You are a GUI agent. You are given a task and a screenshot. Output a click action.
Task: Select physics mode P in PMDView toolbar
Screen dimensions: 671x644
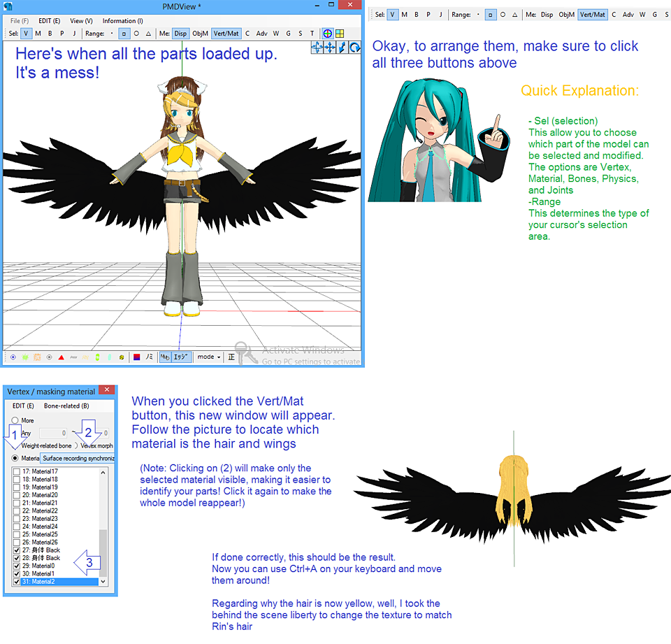click(x=62, y=34)
